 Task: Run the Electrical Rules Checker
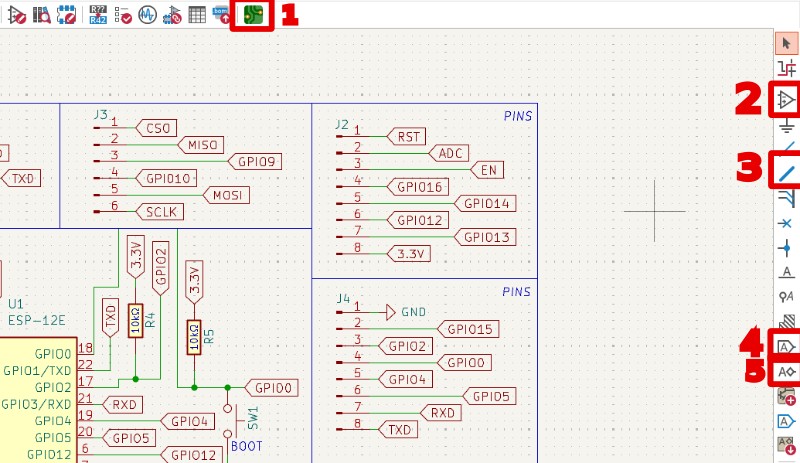[x=122, y=15]
